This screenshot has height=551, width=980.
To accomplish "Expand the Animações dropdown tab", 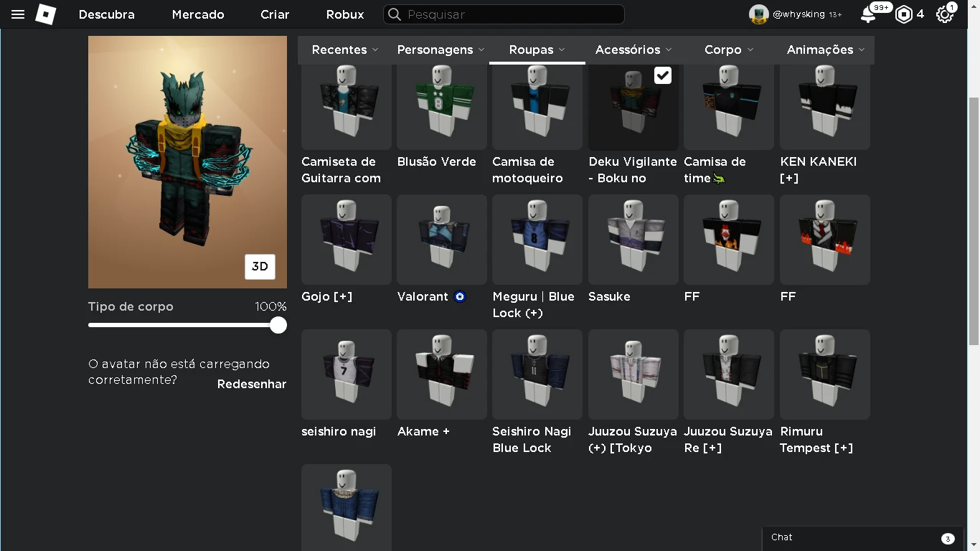I will point(826,50).
